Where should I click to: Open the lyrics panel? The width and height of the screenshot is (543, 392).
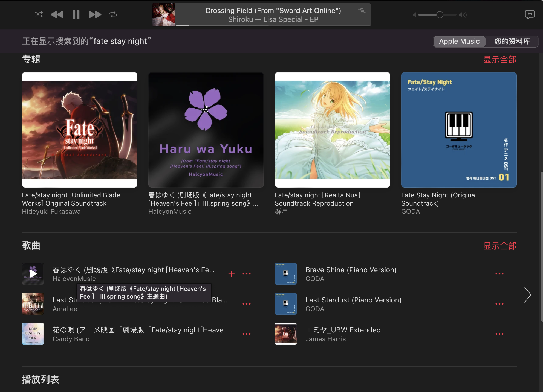point(530,14)
